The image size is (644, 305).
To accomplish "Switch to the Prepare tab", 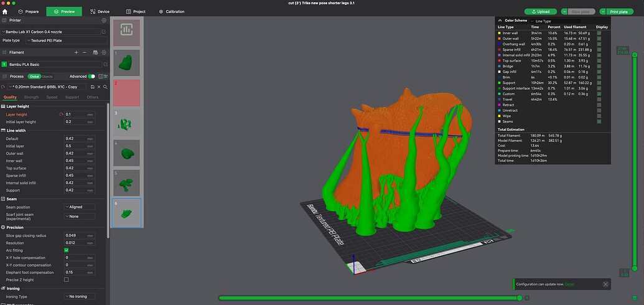I will pyautogui.click(x=29, y=11).
